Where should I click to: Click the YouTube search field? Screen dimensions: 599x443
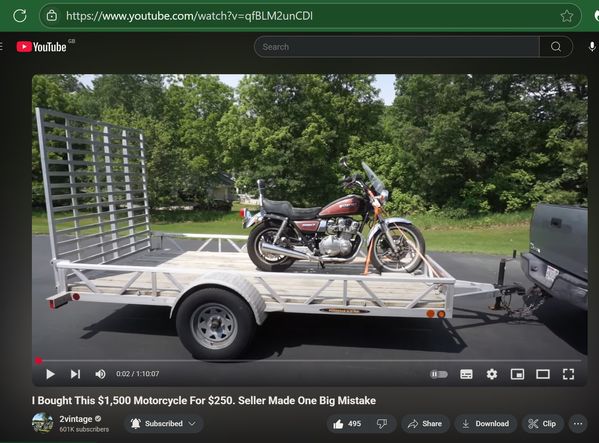397,47
